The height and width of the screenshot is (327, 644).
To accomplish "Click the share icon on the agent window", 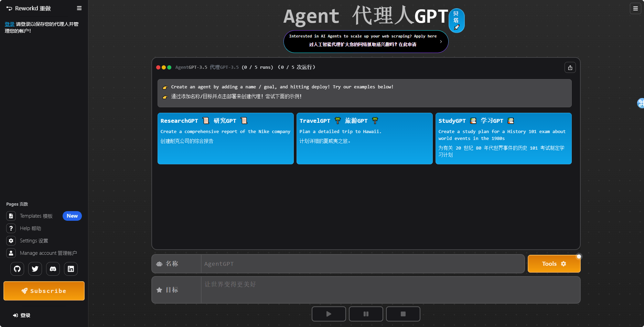I will (x=570, y=67).
